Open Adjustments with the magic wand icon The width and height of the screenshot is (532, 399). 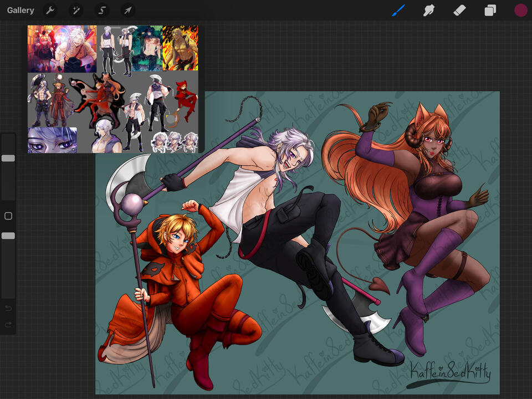click(76, 11)
